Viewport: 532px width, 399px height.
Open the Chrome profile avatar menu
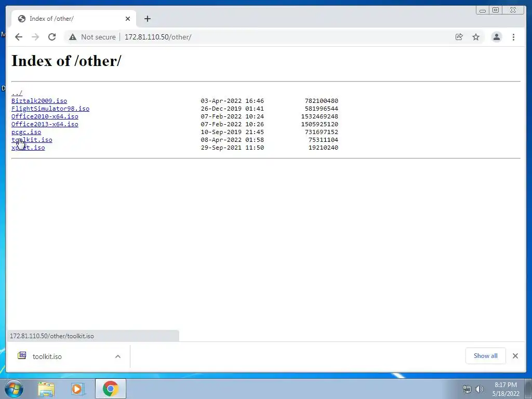click(x=496, y=37)
